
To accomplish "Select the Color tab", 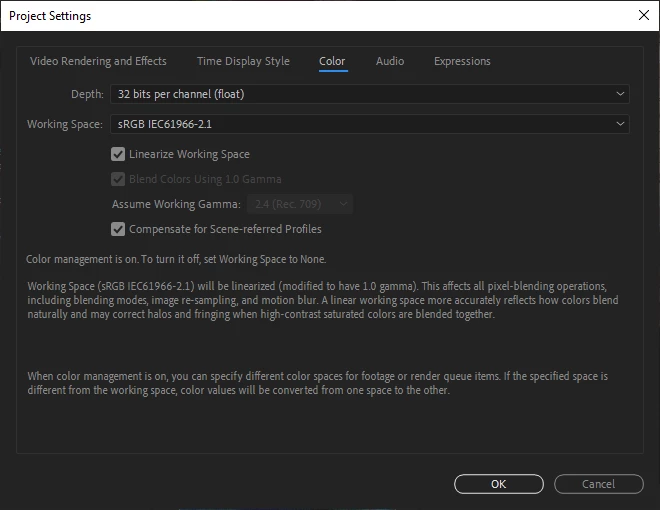I will click(332, 61).
